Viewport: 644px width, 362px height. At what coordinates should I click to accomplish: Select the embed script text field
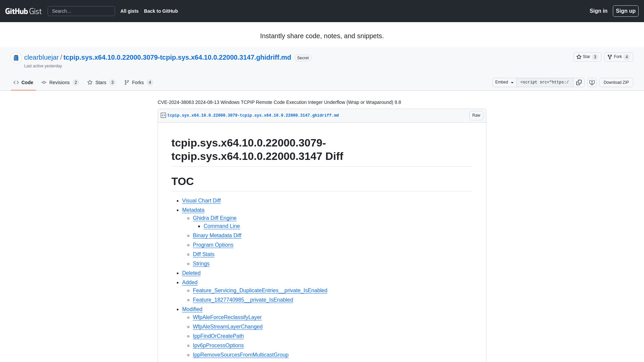point(545,82)
